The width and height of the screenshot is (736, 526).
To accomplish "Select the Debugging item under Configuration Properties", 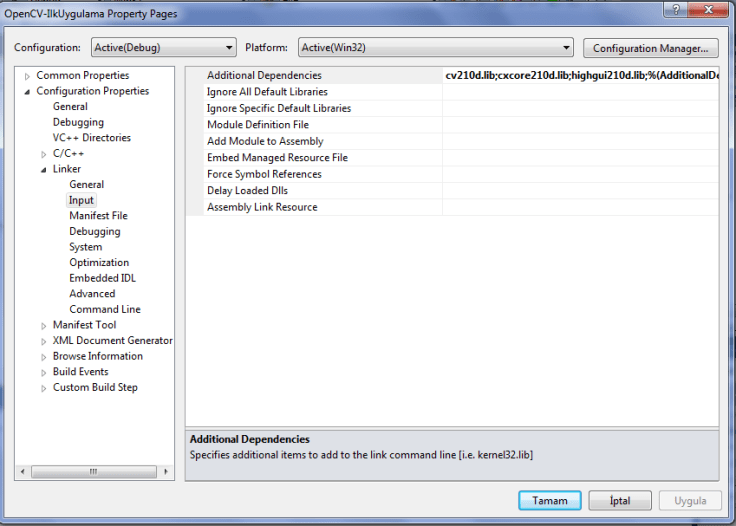I will pos(78,122).
